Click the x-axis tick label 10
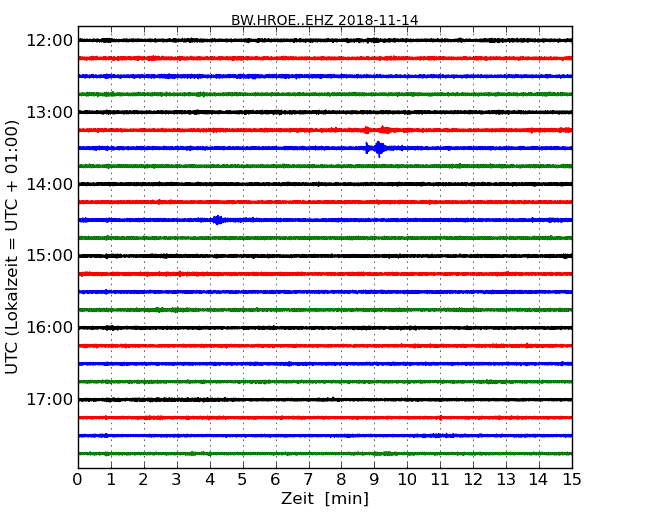The image size is (650, 520). (407, 480)
